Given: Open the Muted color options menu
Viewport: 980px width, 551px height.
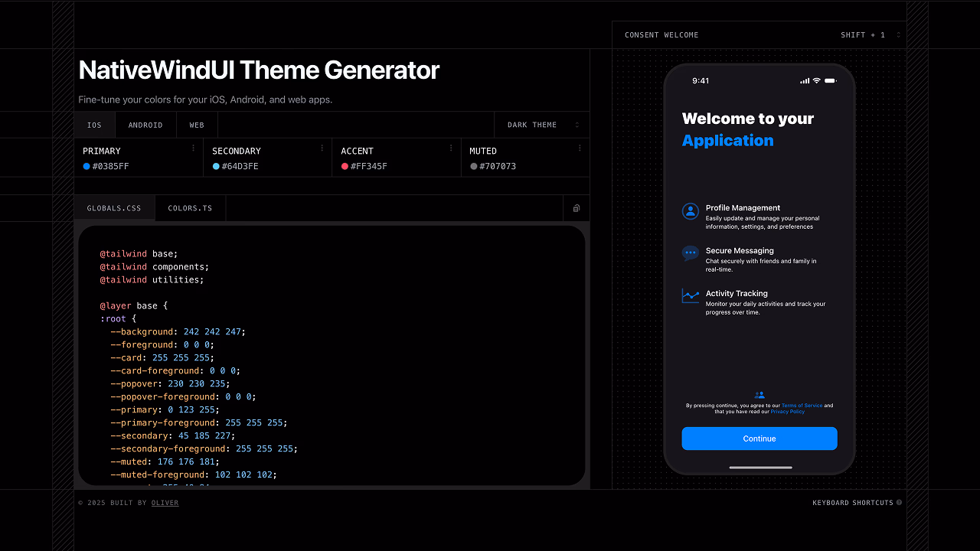Looking at the screenshot, I should 580,148.
